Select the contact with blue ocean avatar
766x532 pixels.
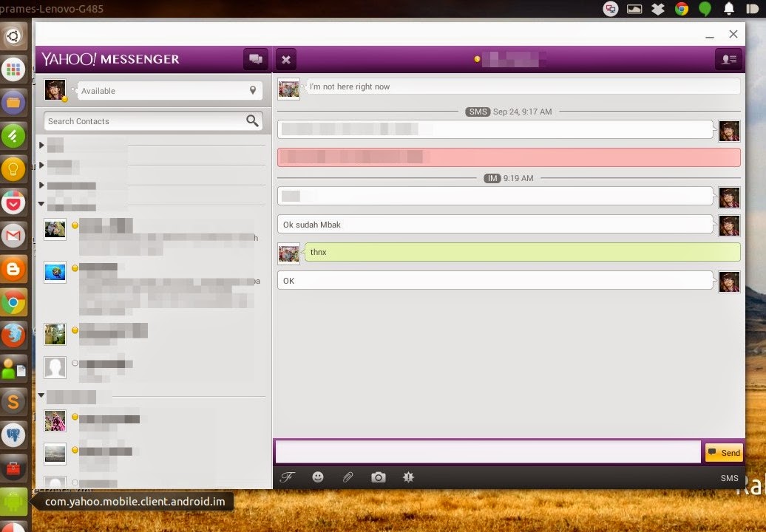point(152,288)
